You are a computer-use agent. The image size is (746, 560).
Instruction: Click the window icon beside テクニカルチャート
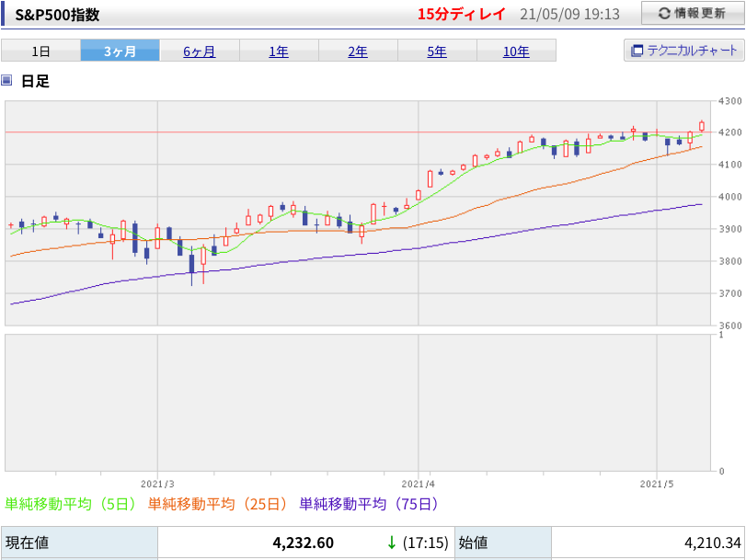637,51
